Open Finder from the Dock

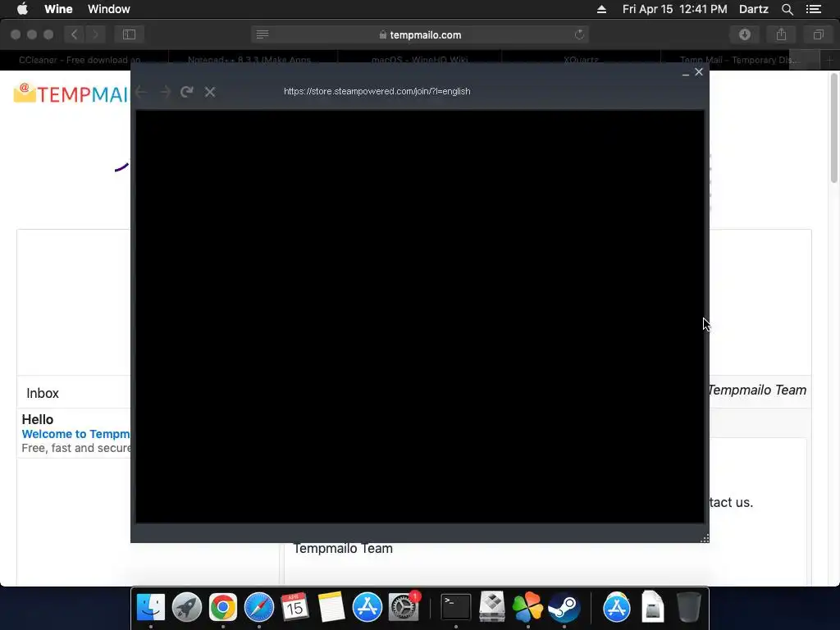[x=151, y=607]
